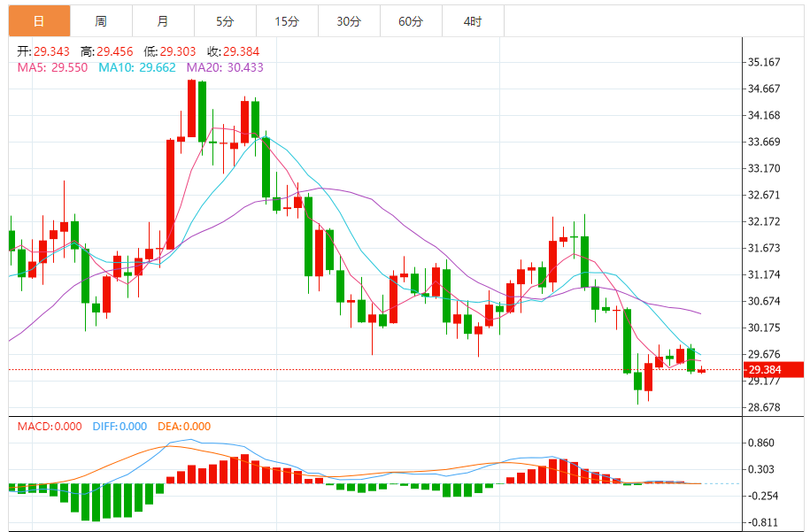Click the 32.172 price axis label
The height and width of the screenshot is (532, 810).
764,221
